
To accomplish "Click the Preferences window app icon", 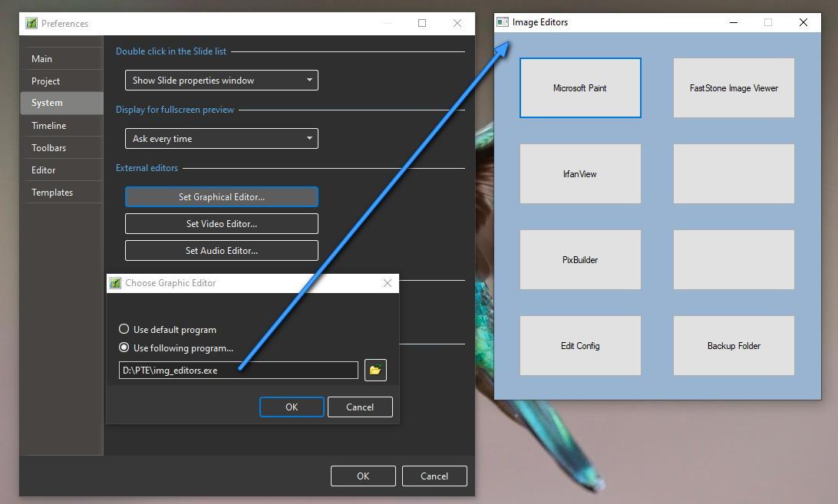I will point(31,23).
